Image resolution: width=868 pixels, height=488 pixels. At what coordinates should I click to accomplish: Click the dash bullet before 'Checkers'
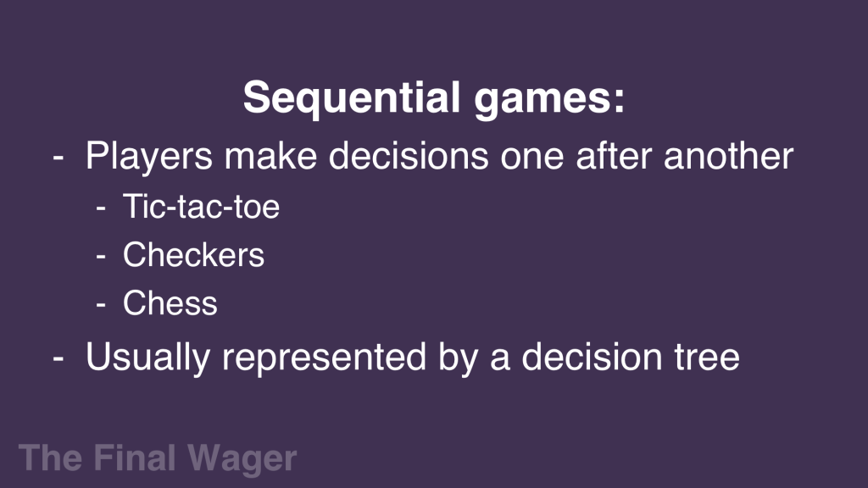pyautogui.click(x=101, y=257)
